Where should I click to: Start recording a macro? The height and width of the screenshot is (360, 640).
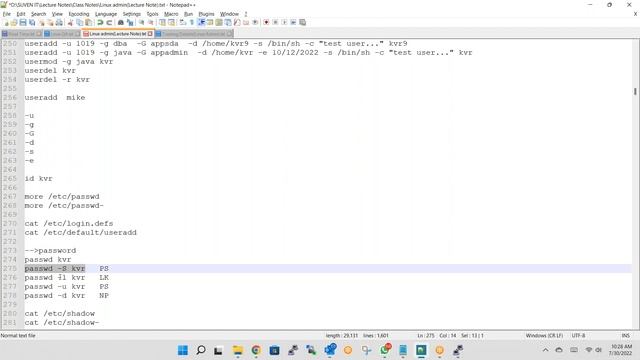pos(266,22)
